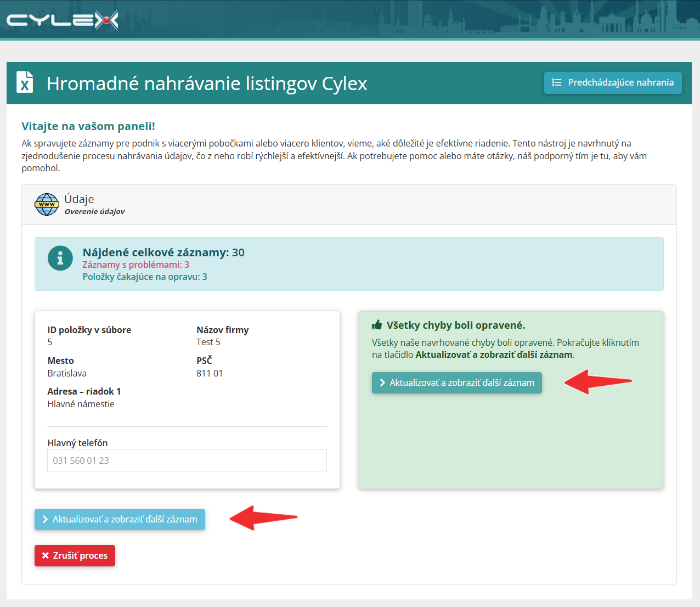Cancel with Zrušiť proces button
700x607 pixels.
(75, 555)
